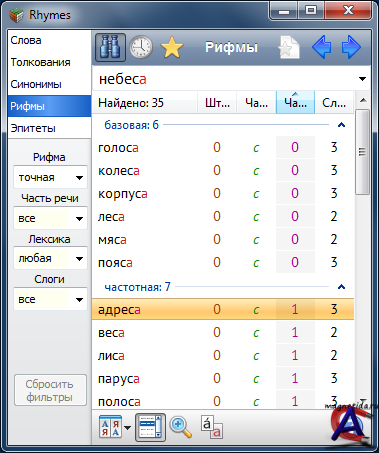The width and height of the screenshot is (379, 453).
Task: Go forward with the right blue arrow
Action: (351, 47)
